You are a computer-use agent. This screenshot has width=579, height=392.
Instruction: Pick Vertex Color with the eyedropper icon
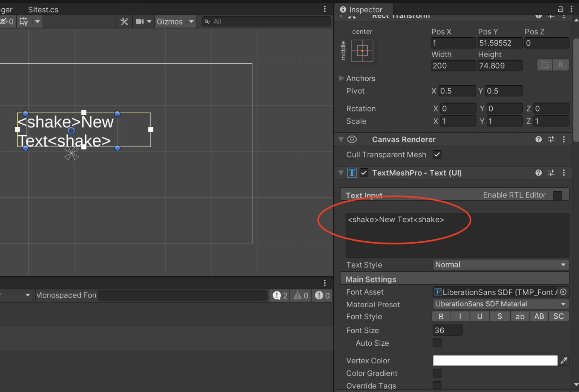(564, 360)
